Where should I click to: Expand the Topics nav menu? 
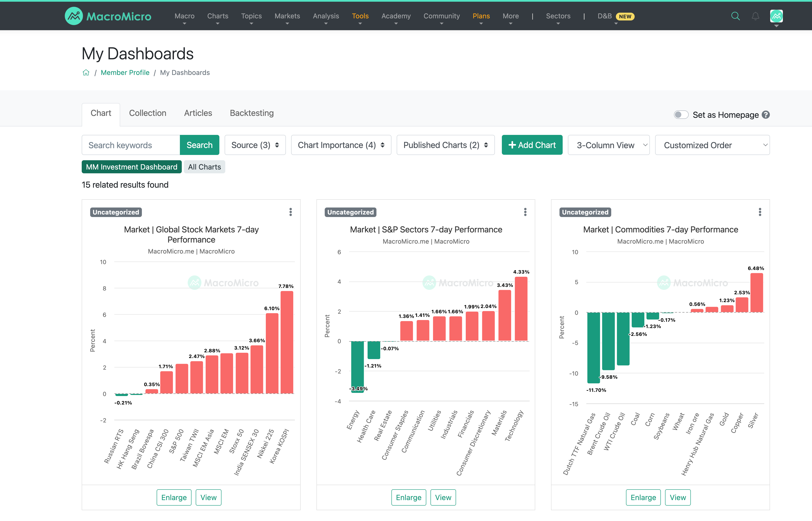pos(251,16)
